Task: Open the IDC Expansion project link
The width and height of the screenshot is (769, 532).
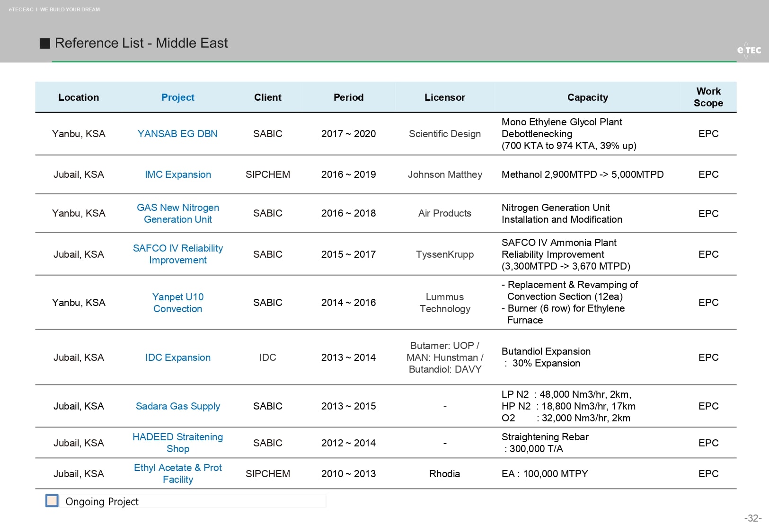Action: 178,358
